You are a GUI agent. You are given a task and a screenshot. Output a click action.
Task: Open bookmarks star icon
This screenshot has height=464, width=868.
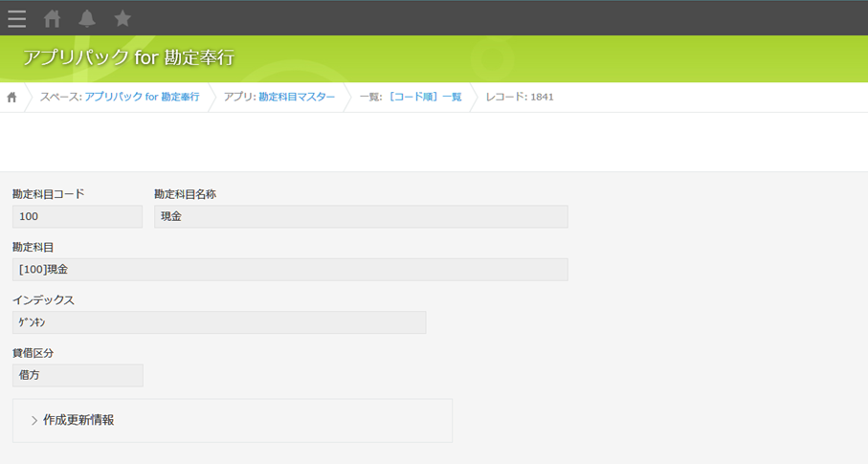pos(122,18)
